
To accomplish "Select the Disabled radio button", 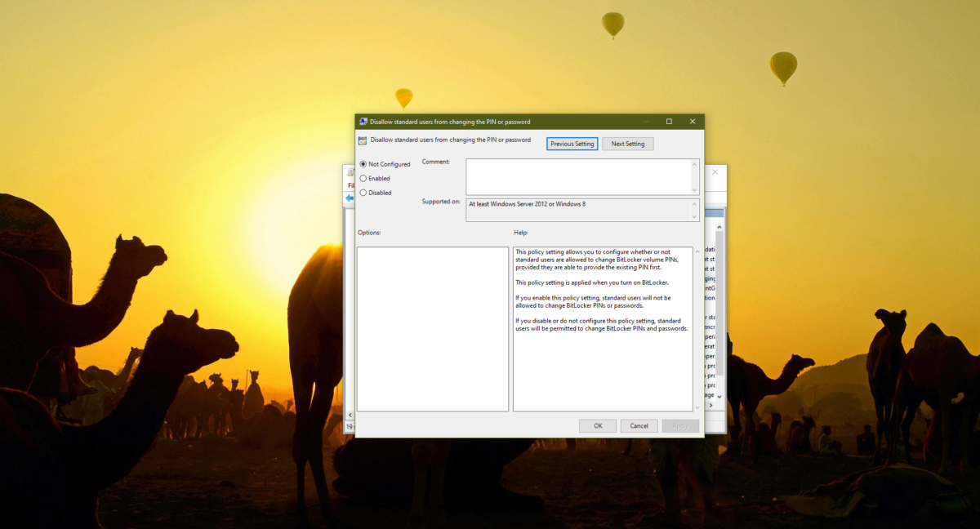I will pos(363,193).
